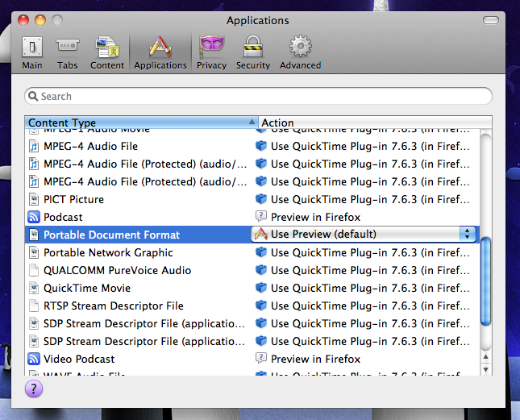Click the QuickTime Movie file icon
Viewport: 520px width, 420px height.
point(34,288)
